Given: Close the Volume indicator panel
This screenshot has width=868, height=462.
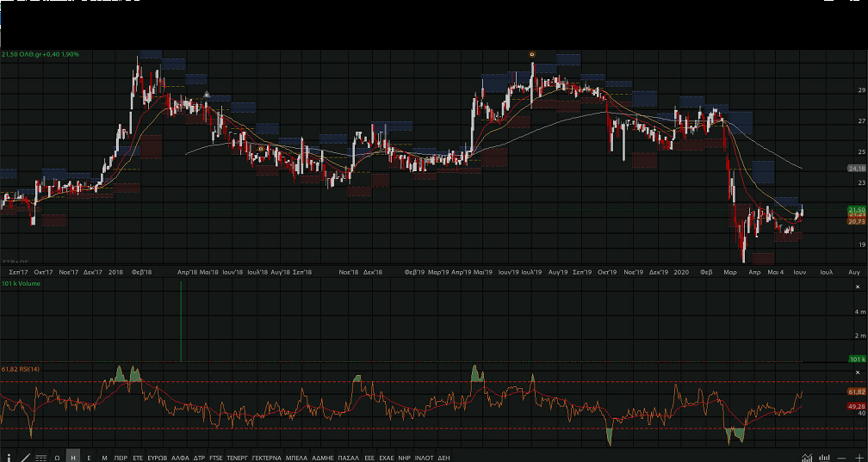Looking at the screenshot, I should point(857,284).
